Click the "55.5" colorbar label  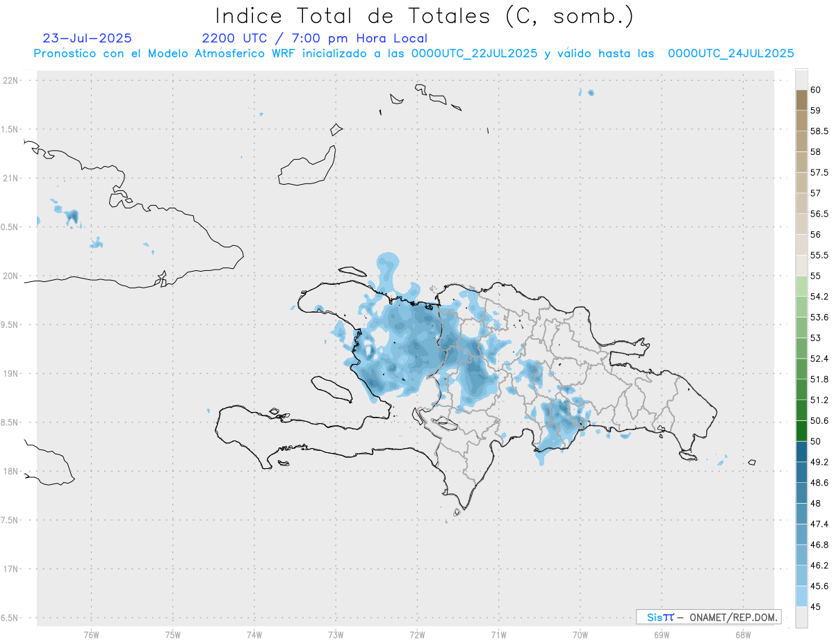(819, 255)
